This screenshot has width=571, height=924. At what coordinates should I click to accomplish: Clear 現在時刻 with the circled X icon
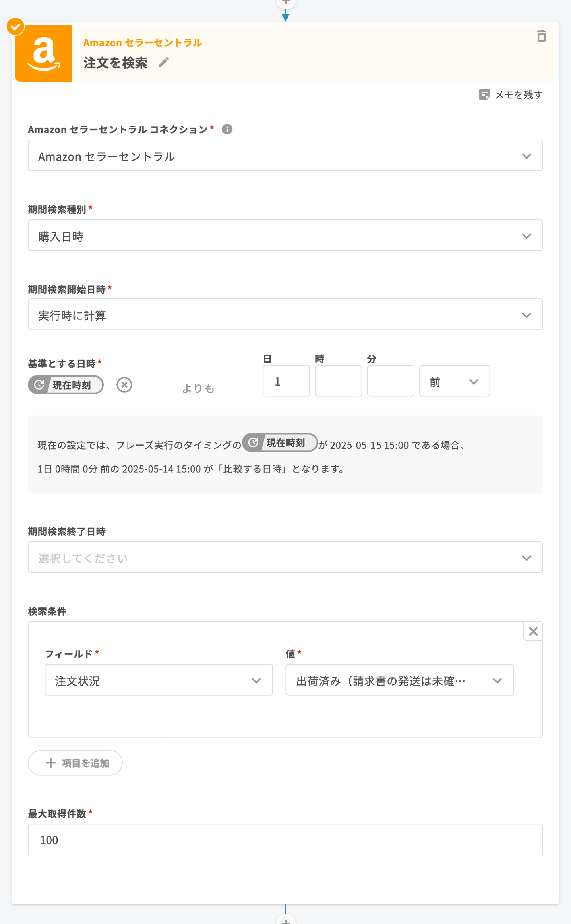coord(124,385)
